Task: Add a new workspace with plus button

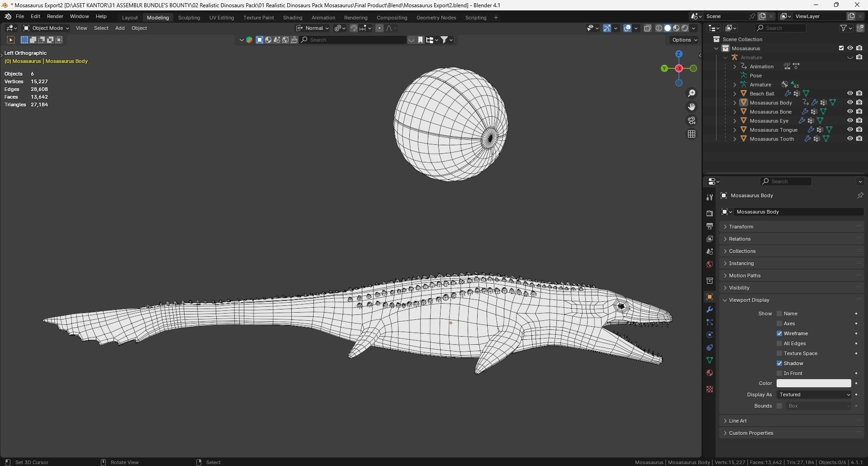Action: coord(496,18)
